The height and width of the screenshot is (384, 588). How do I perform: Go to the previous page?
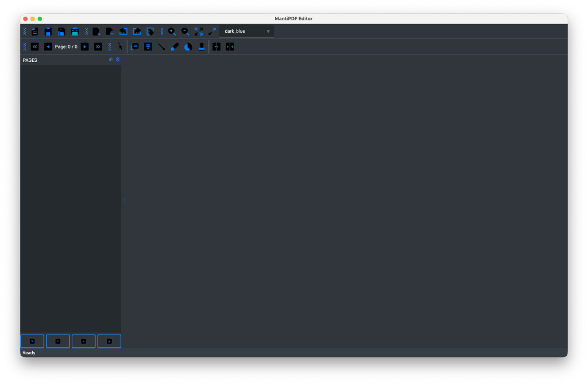[48, 46]
